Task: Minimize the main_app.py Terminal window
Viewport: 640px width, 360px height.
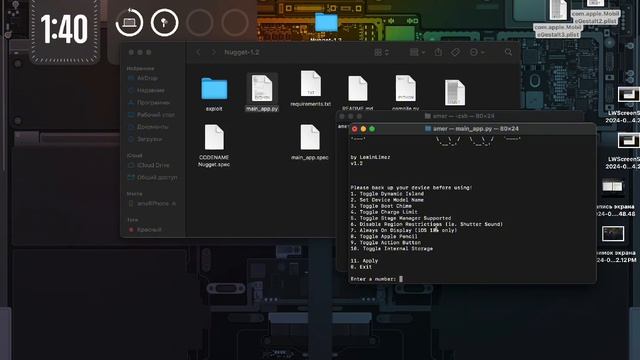Action: click(363, 129)
